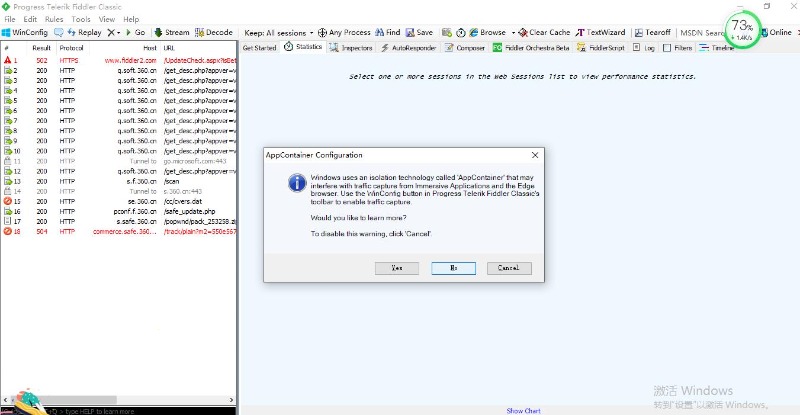Switch to the Timeline tab
The height and width of the screenshot is (415, 800).
[x=717, y=47]
